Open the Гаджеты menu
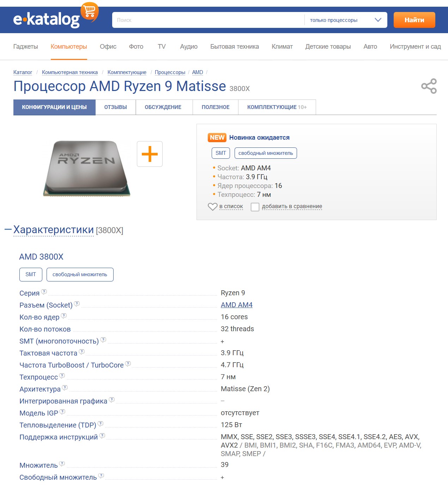The image size is (448, 485). click(x=25, y=47)
